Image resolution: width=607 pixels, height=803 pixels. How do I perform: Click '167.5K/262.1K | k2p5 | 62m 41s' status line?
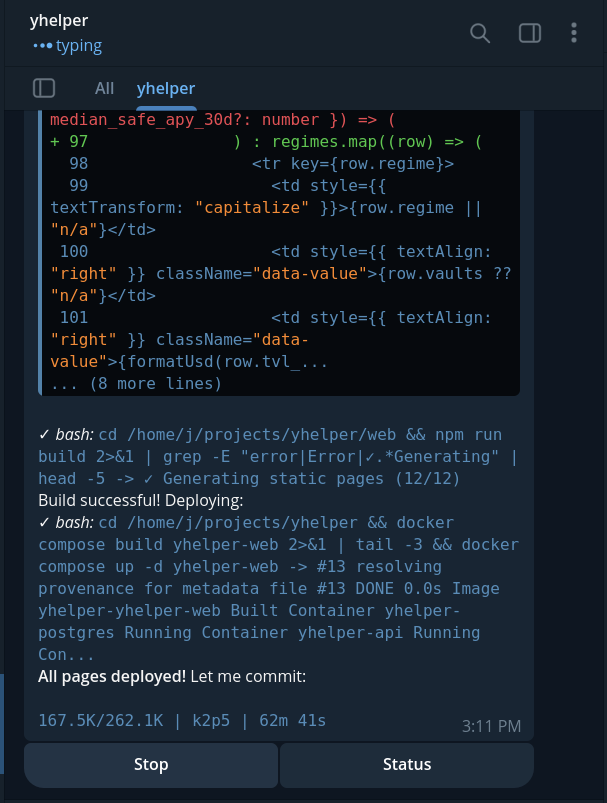click(x=182, y=721)
